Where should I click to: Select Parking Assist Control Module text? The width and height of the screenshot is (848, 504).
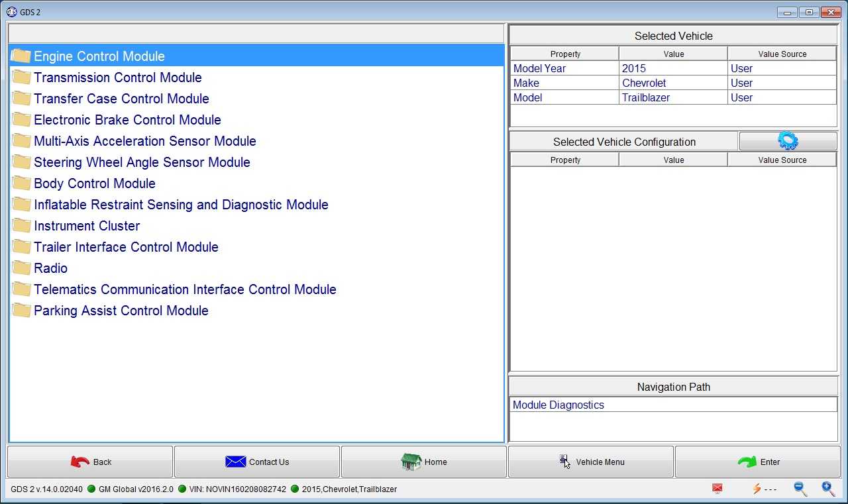point(121,311)
